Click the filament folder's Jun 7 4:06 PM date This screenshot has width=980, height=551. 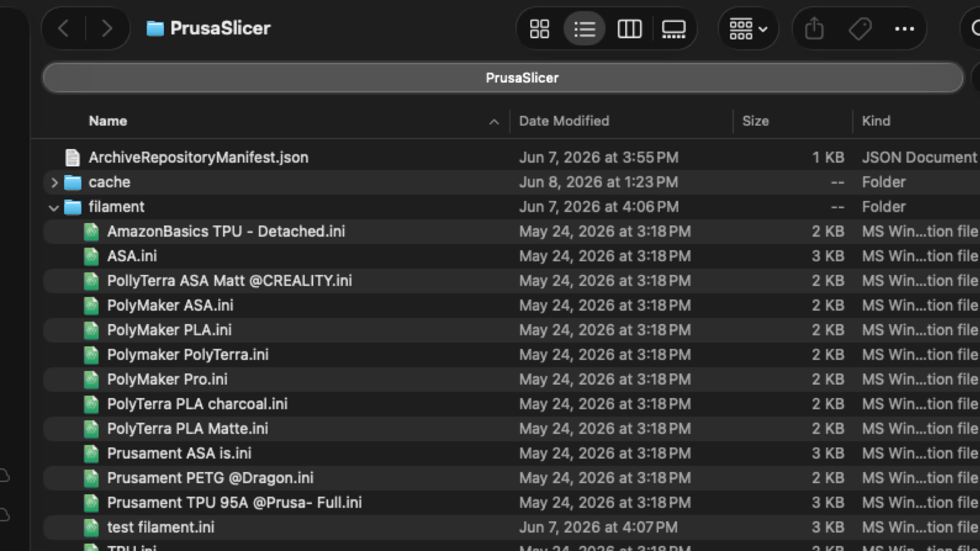click(x=599, y=207)
